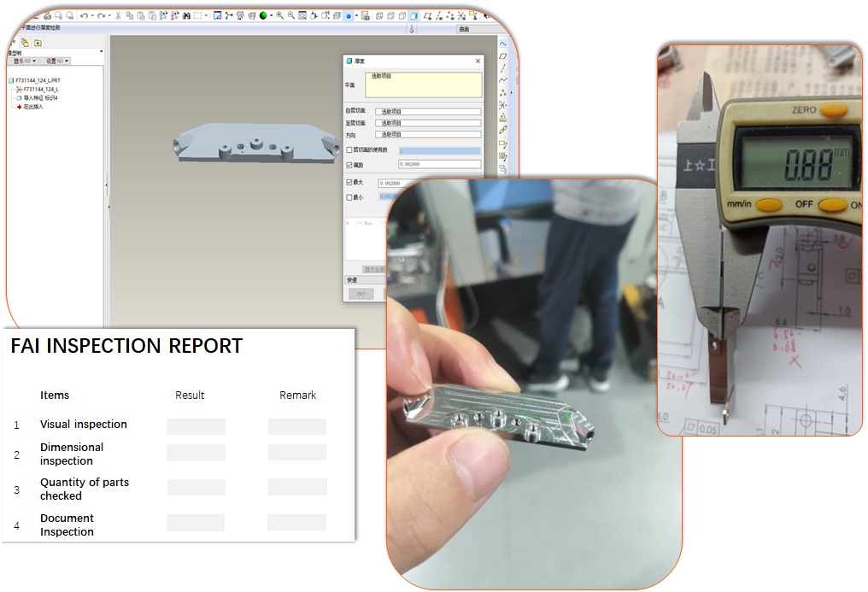
Task: Select the Coordinate System tool in right toolbar
Action: click(x=502, y=104)
